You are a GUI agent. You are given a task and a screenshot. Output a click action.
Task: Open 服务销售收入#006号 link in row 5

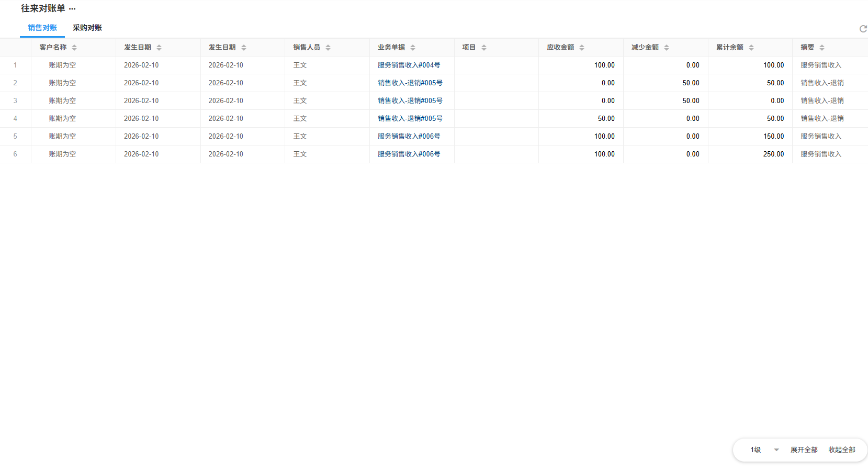tap(409, 137)
